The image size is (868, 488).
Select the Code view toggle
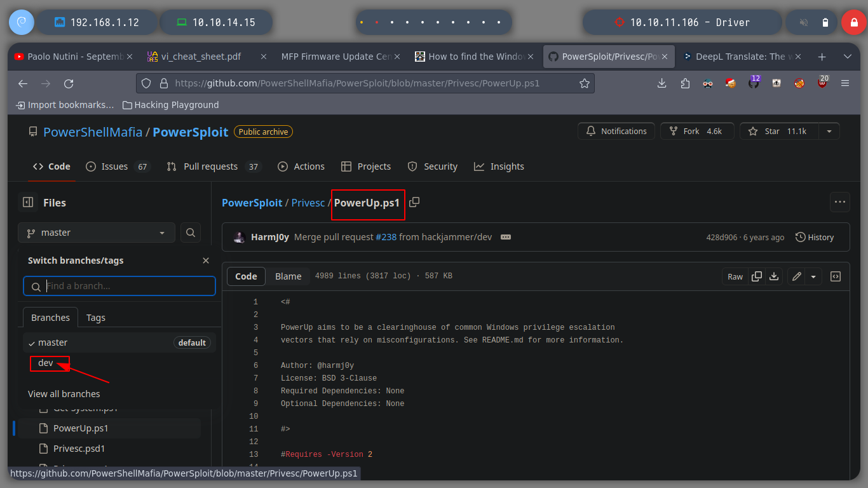click(x=246, y=276)
